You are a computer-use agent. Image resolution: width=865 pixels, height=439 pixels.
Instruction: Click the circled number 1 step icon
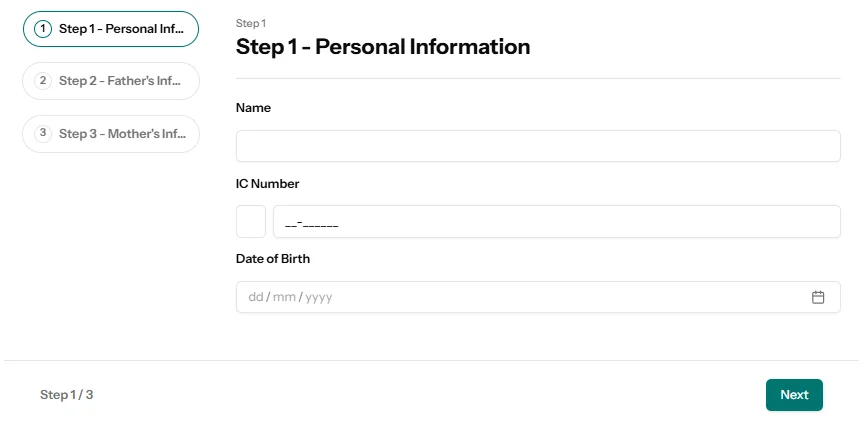(43, 29)
